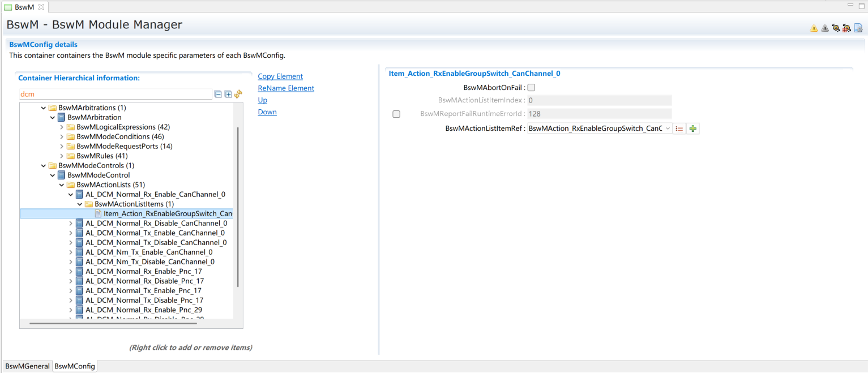Expand AL_DCM_Normal_Tx_Enable_CanChannel_0 node
This screenshot has height=373, width=868.
point(71,233)
